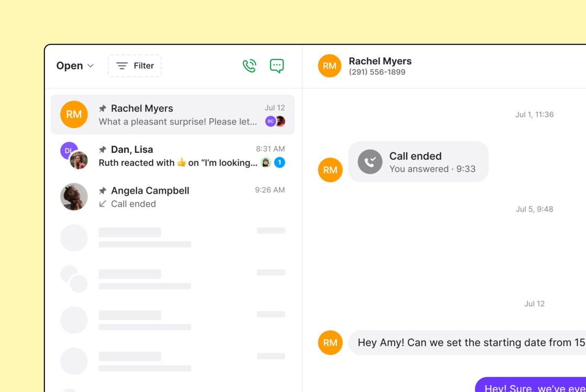Click the Jul 12 date label in chat

[534, 304]
